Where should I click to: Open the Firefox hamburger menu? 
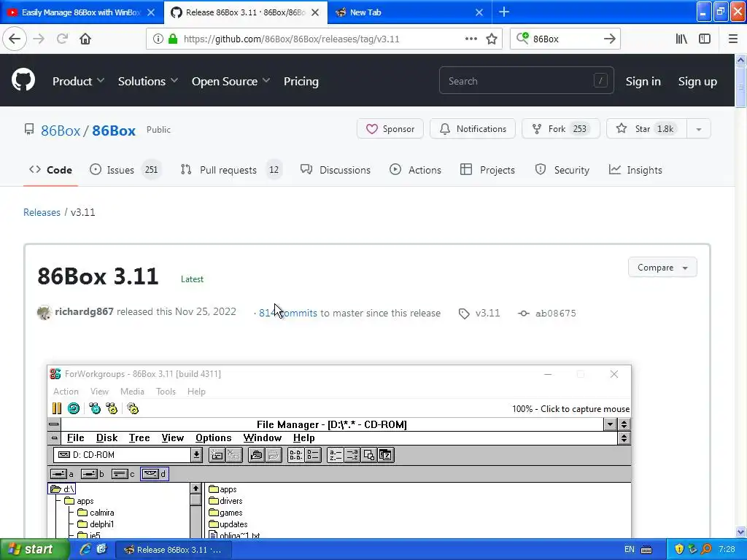pos(733,39)
